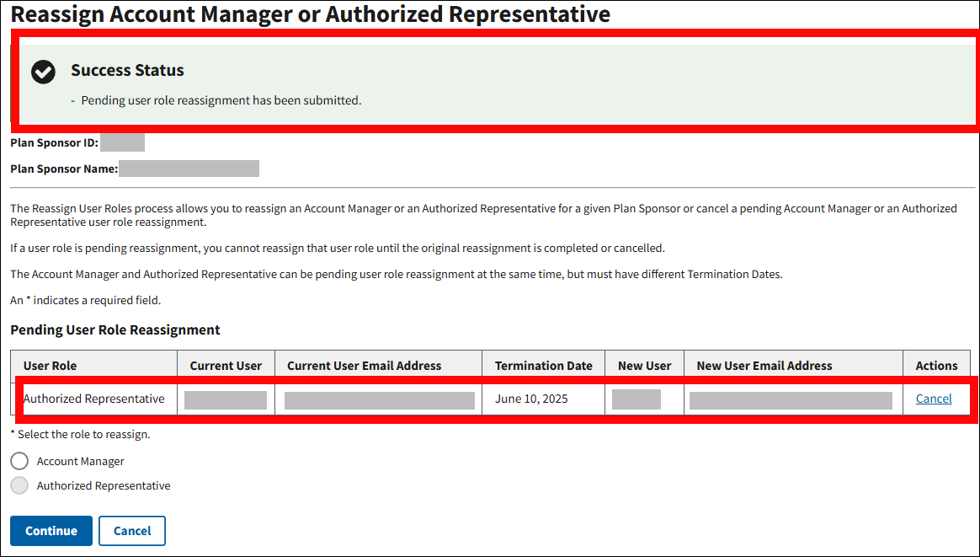Click the New User column header
This screenshot has height=557, width=980.
644,366
